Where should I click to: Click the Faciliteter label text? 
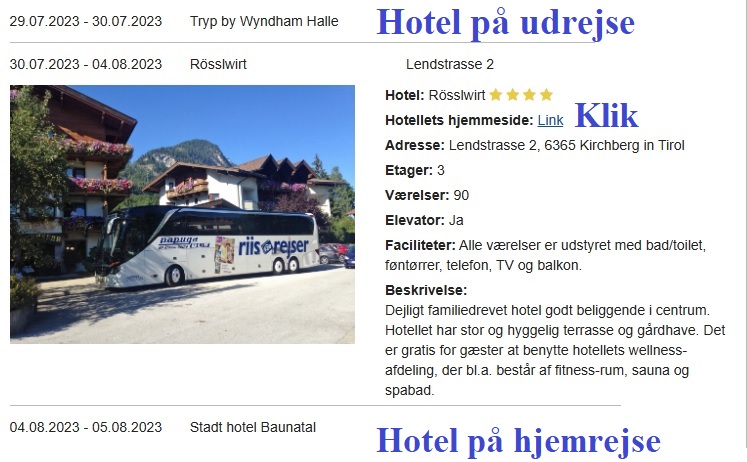[x=420, y=245]
